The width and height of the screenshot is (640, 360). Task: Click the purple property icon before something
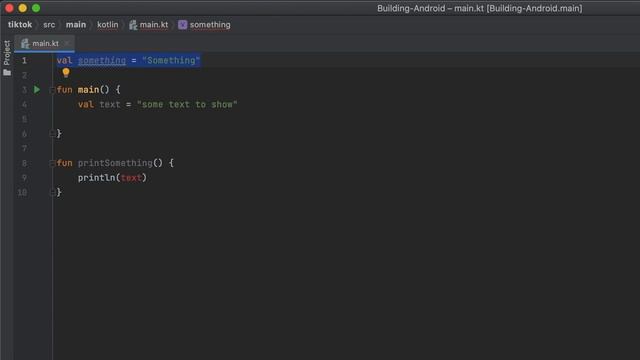pyautogui.click(x=182, y=24)
